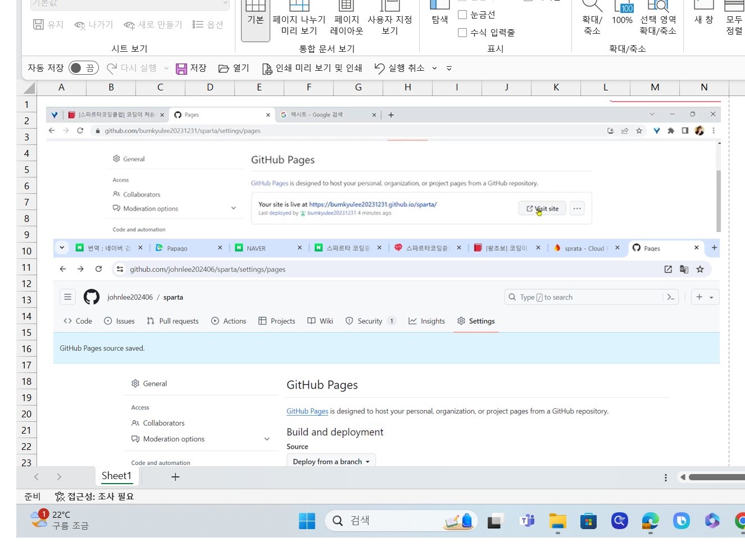
Task: Select row 13 header
Action: (26, 300)
